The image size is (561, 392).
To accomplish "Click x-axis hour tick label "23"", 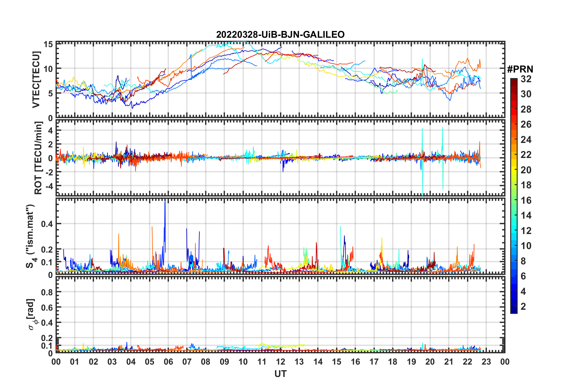I will point(486,362).
